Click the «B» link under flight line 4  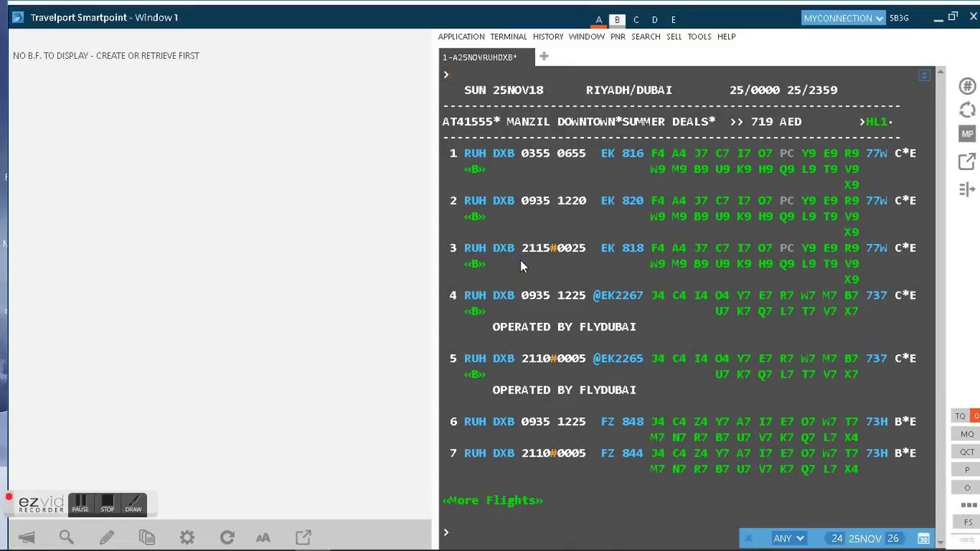click(x=475, y=311)
